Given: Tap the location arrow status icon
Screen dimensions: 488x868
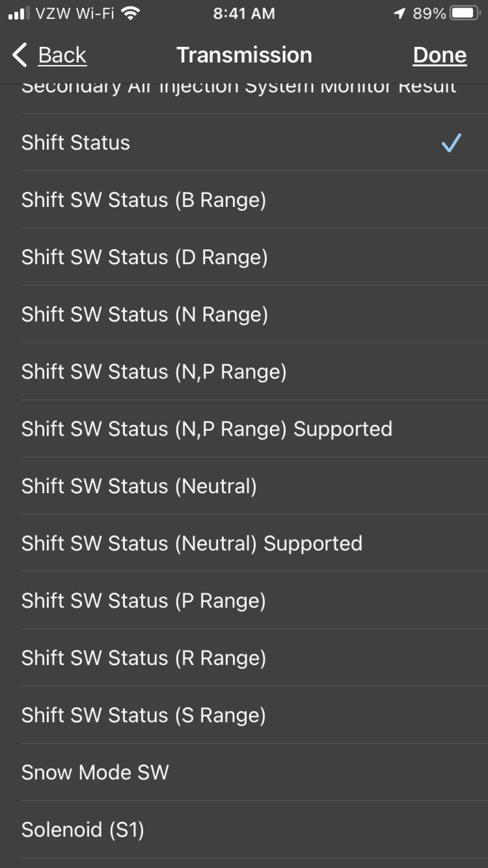Looking at the screenshot, I should (x=400, y=14).
